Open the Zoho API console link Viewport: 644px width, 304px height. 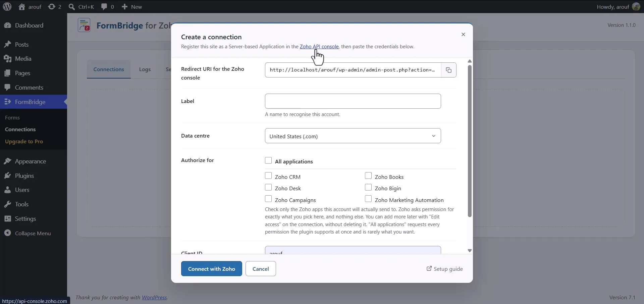[319, 47]
